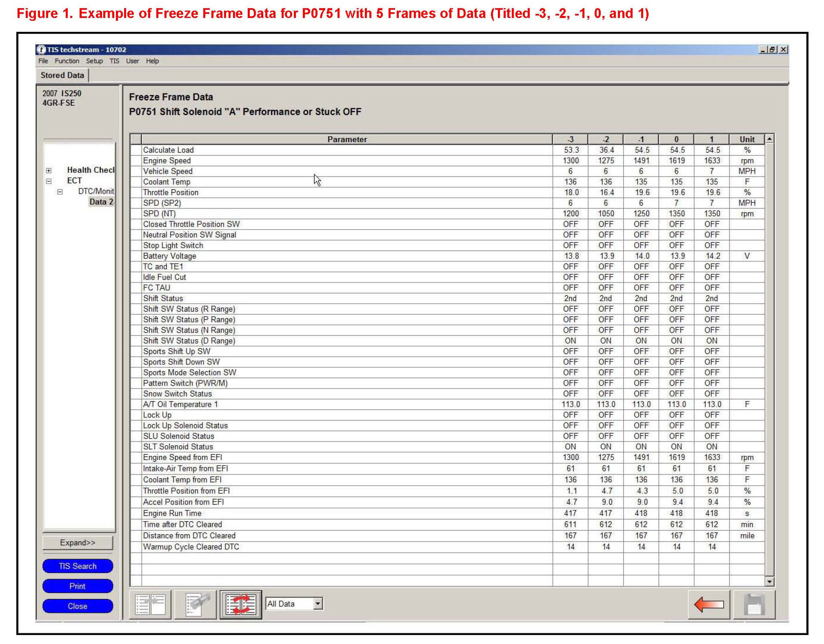Viewport: 824px width, 644px height.
Task: Select the Data 2 tree item
Action: pyautogui.click(x=101, y=202)
